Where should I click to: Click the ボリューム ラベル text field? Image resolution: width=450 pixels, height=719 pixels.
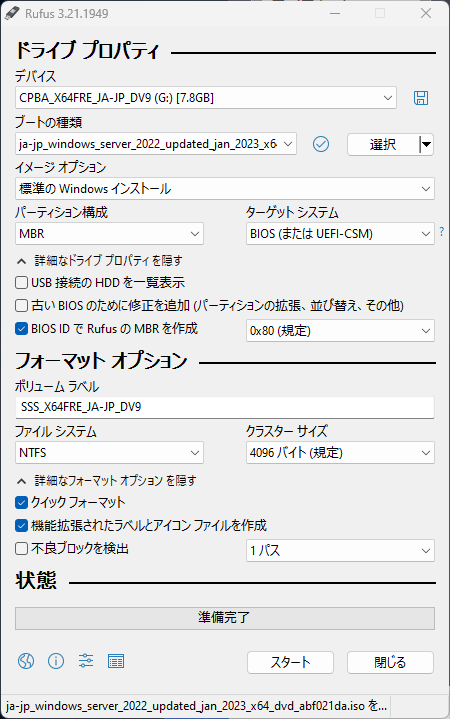pos(225,407)
